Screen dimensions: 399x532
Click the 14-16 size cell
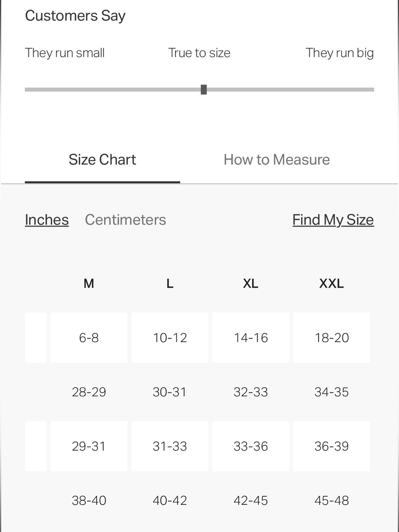pos(251,338)
